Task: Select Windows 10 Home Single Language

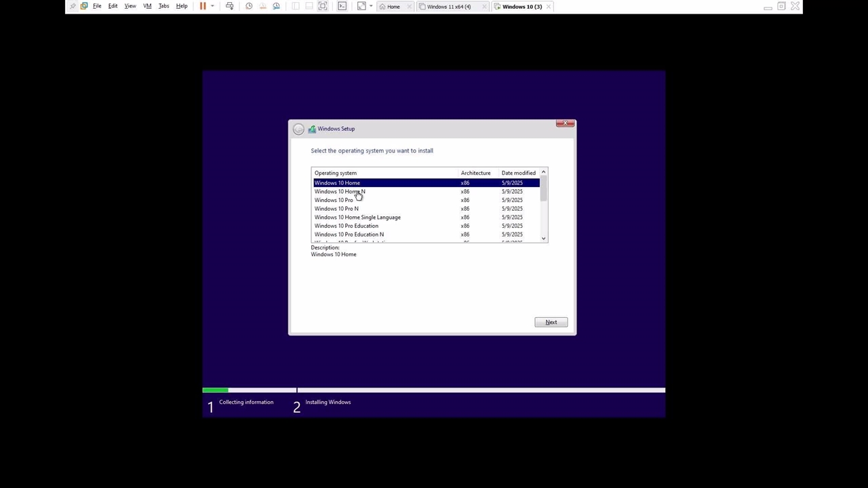Action: click(427, 217)
